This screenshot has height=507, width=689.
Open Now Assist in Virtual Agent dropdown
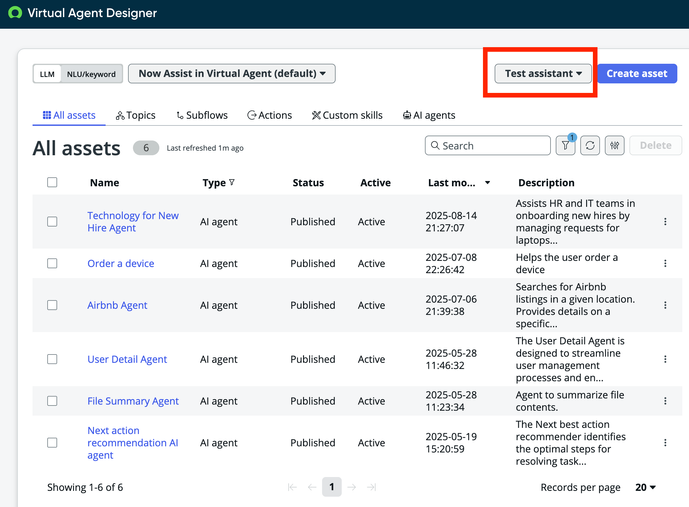[231, 74]
